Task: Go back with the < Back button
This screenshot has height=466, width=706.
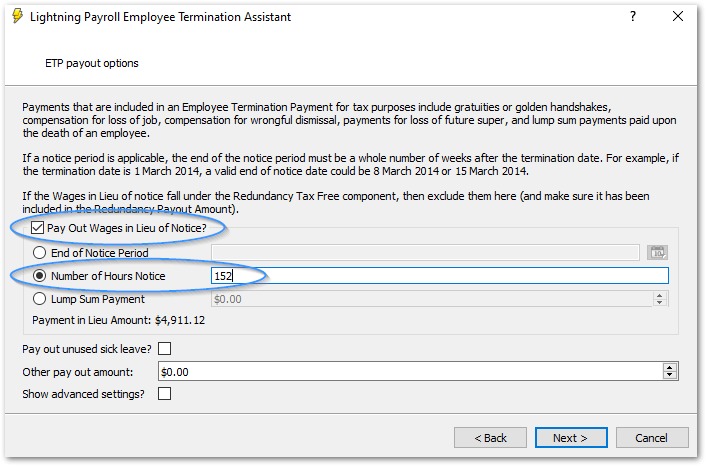Action: coord(490,438)
